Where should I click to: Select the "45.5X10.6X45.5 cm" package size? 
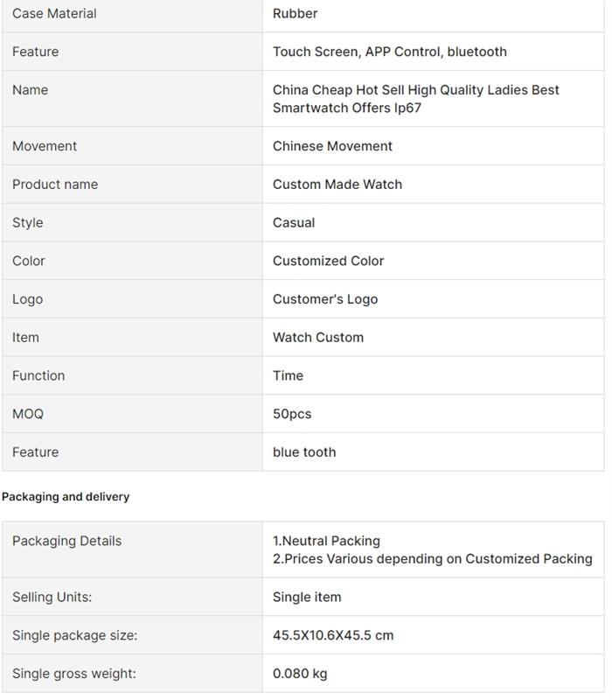pyautogui.click(x=333, y=635)
